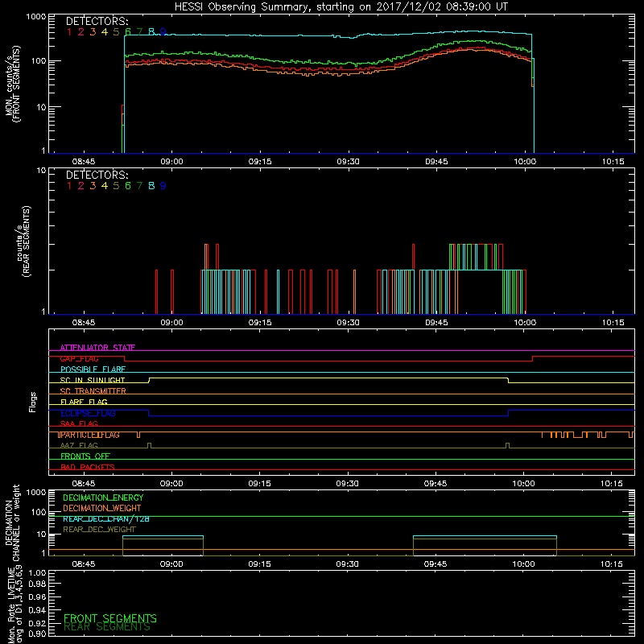Click blue detector 9 number in rear segments legend

click(163, 186)
